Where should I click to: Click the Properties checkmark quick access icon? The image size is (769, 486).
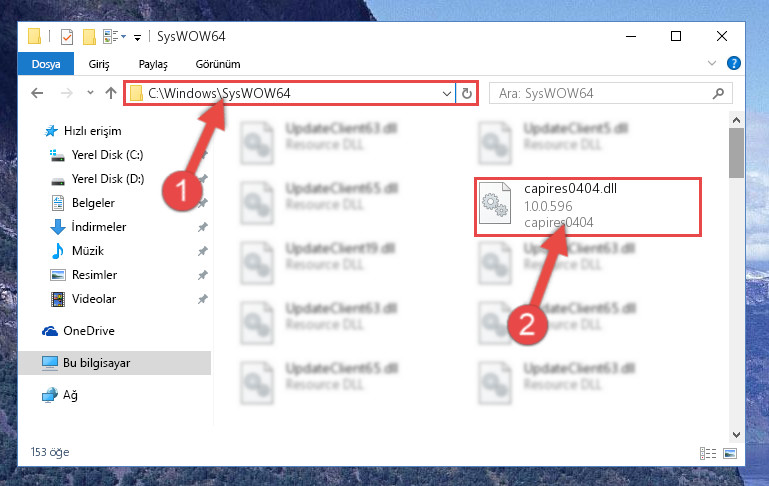pos(67,37)
